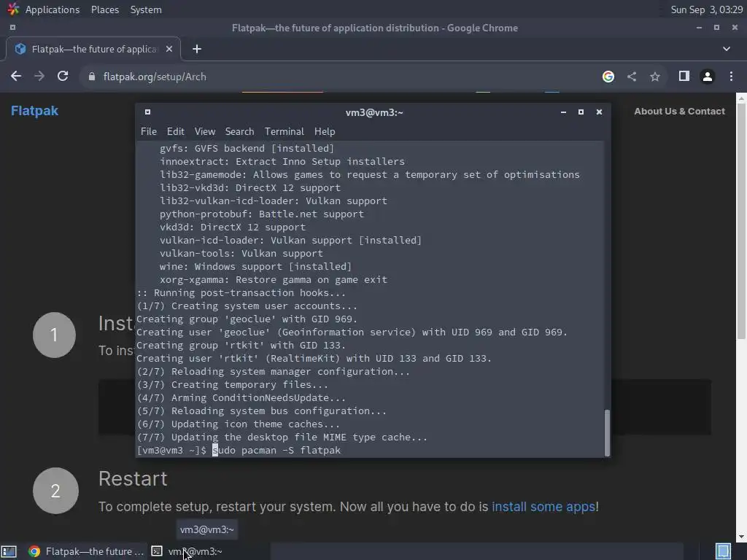The width and height of the screenshot is (747, 560).
Task: Go forward in Chrome history
Action: (x=39, y=76)
